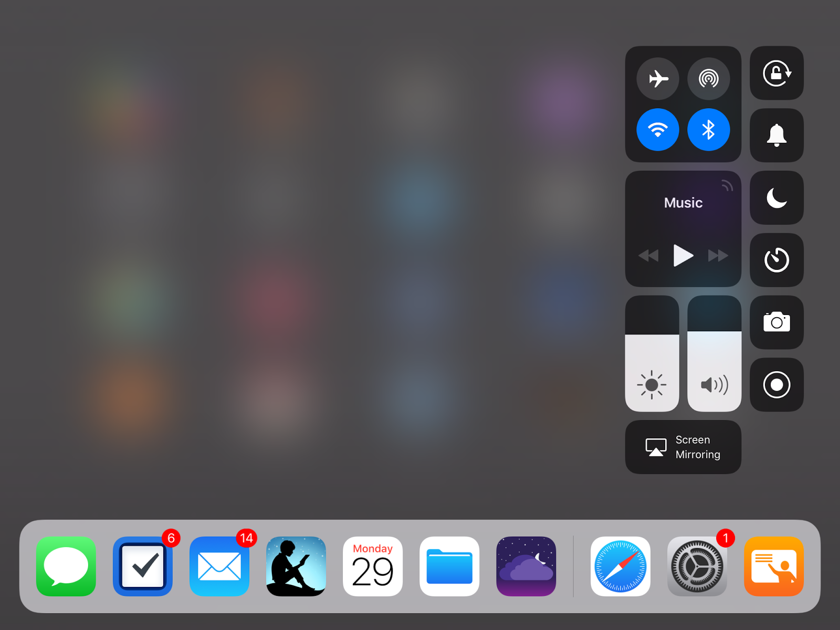This screenshot has width=840, height=630.
Task: Turn off Wi-Fi
Action: 658,130
